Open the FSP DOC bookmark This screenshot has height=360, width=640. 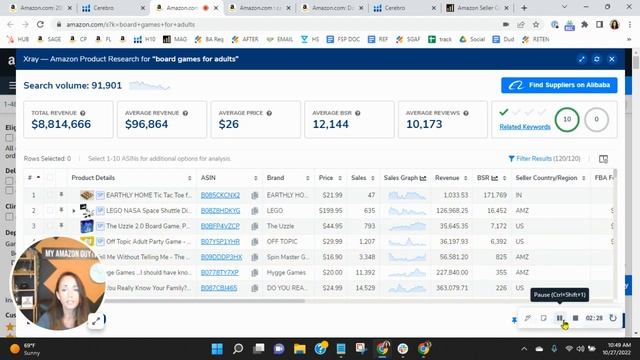(344, 39)
